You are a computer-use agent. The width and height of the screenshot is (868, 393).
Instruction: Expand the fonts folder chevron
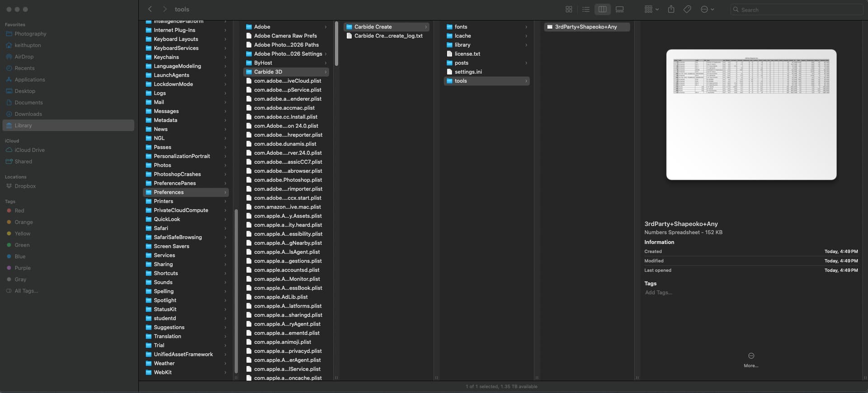click(x=526, y=27)
